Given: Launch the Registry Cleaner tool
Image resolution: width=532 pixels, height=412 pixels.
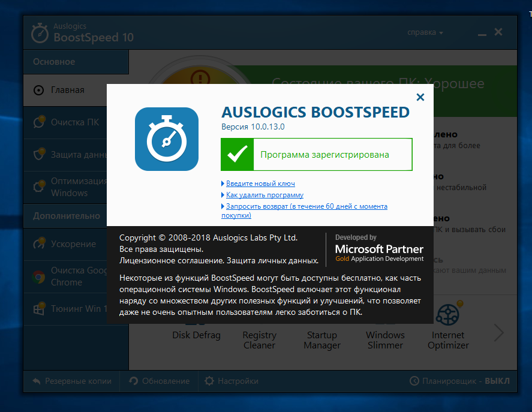Looking at the screenshot, I should pos(259,340).
